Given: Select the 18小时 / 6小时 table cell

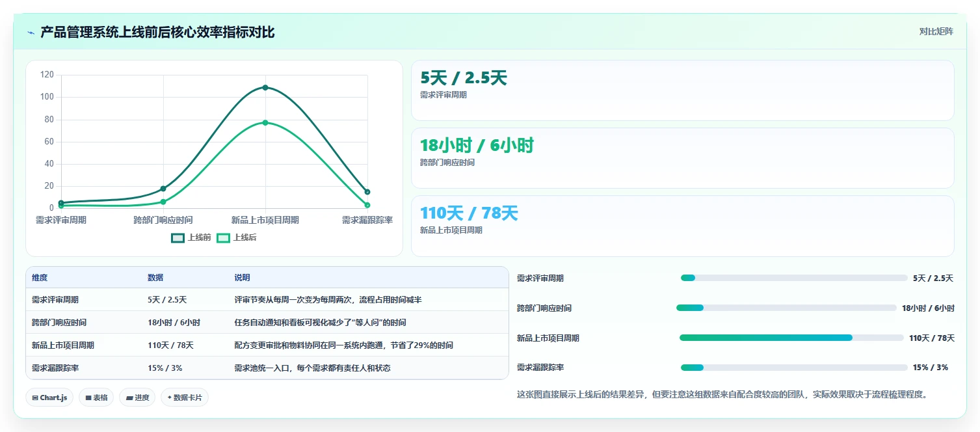Looking at the screenshot, I should (x=174, y=323).
